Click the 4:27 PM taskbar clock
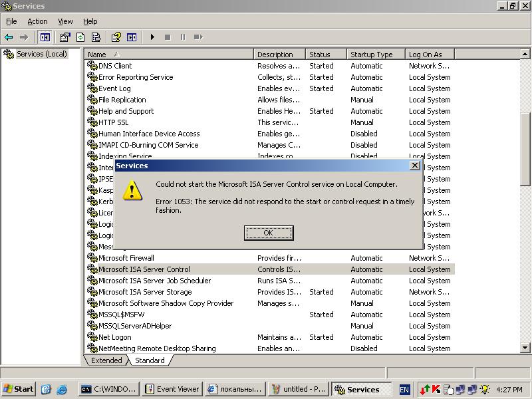The height and width of the screenshot is (399, 532). click(509, 390)
